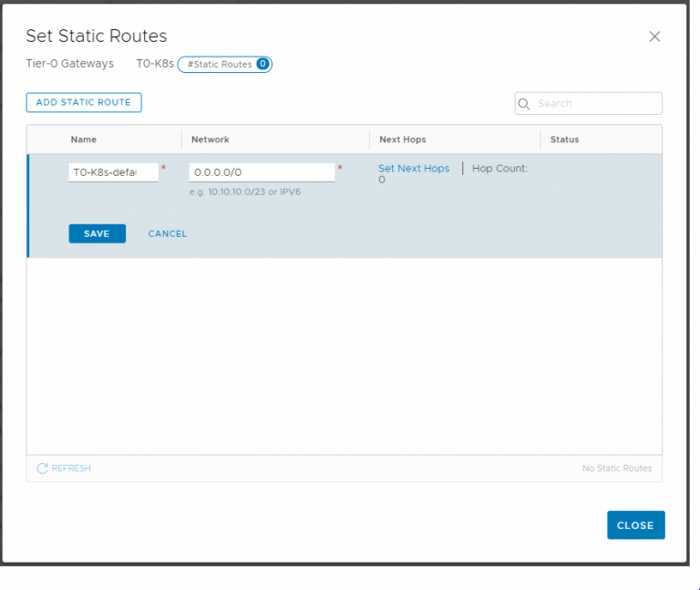Click the Status column header
The image size is (700, 590).
564,140
